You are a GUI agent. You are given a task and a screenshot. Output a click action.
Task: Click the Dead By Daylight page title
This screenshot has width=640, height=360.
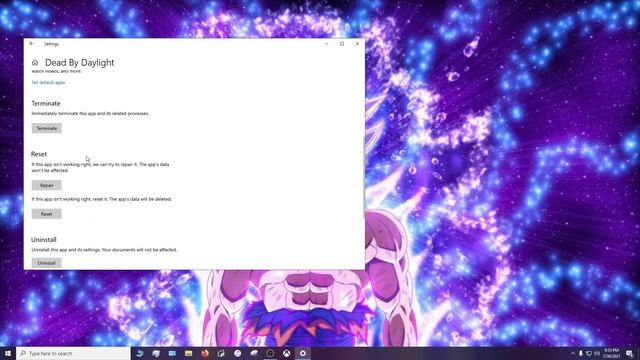point(80,62)
